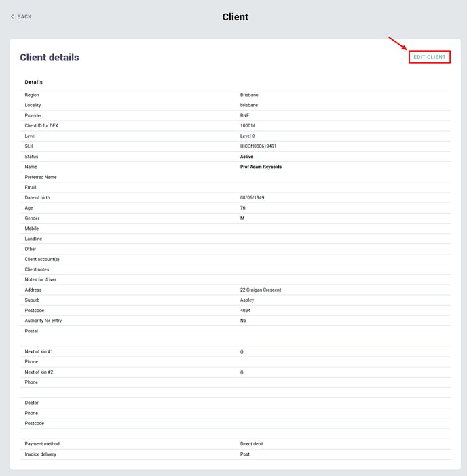This screenshot has height=476, width=467.
Task: Select the Region value Brisbane
Action: pos(249,95)
